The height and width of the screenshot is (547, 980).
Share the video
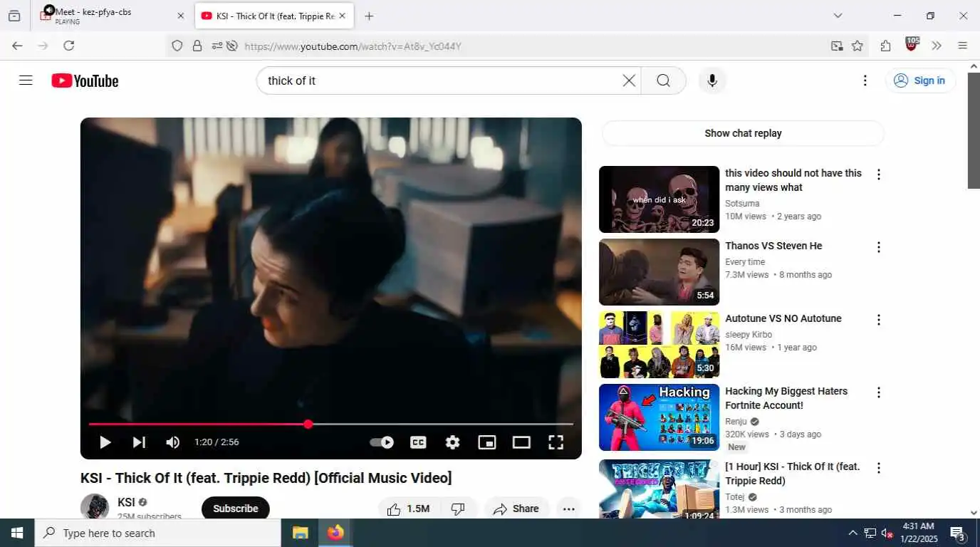click(516, 509)
